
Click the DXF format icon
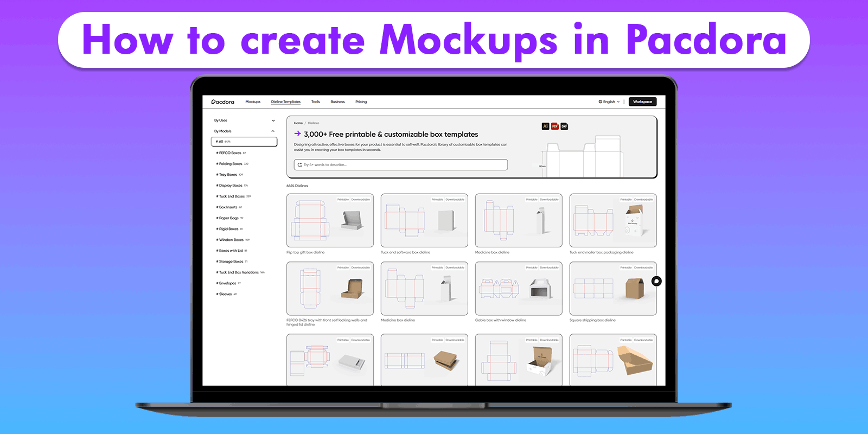click(564, 126)
